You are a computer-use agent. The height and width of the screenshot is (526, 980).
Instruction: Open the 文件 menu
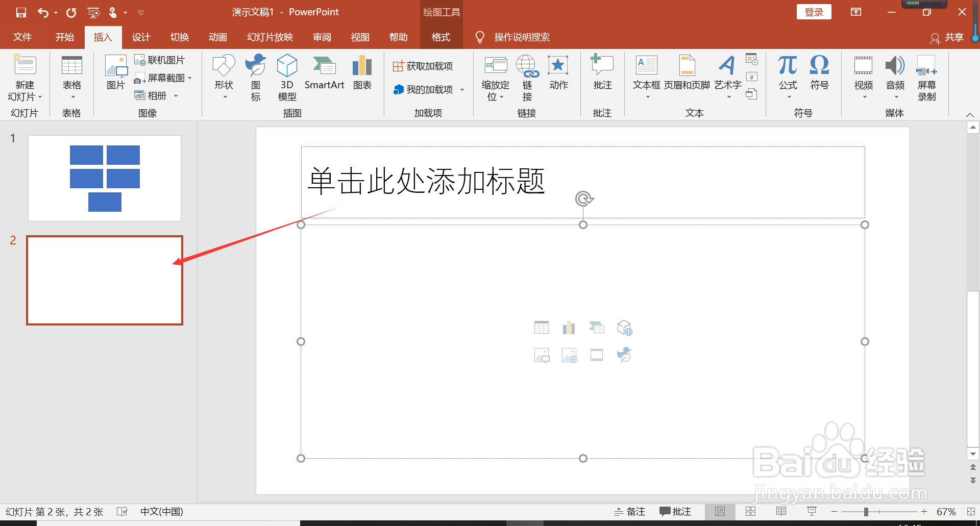click(x=22, y=37)
